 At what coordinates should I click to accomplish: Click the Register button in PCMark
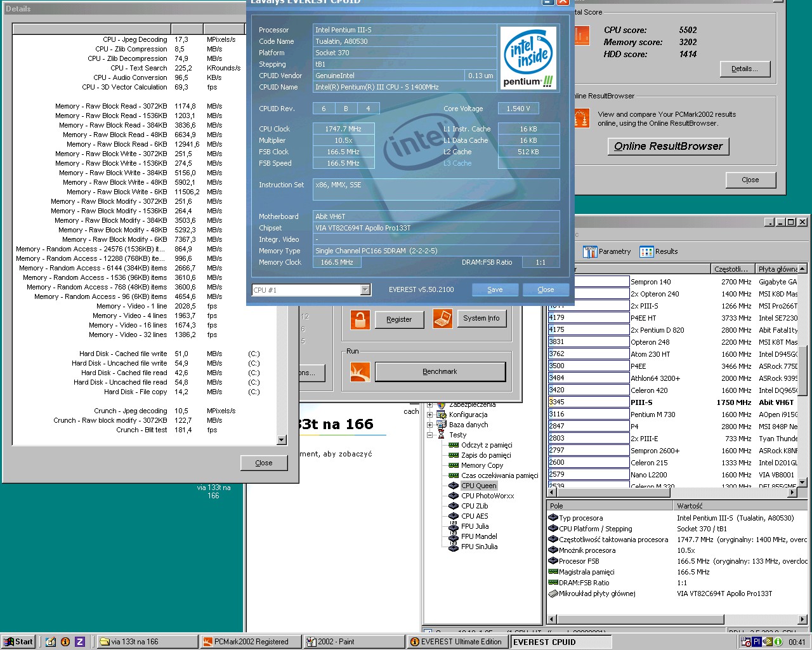(x=399, y=319)
